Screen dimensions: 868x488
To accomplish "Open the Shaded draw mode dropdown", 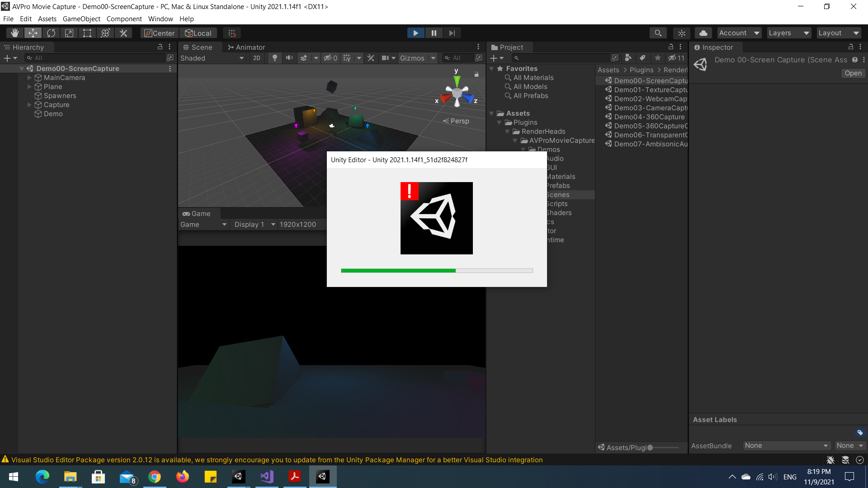I will point(212,58).
